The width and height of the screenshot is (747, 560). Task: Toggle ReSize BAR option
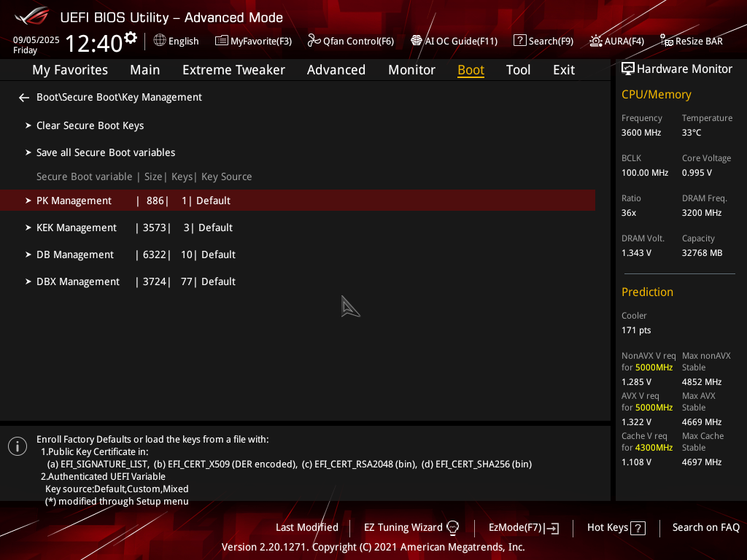[699, 41]
